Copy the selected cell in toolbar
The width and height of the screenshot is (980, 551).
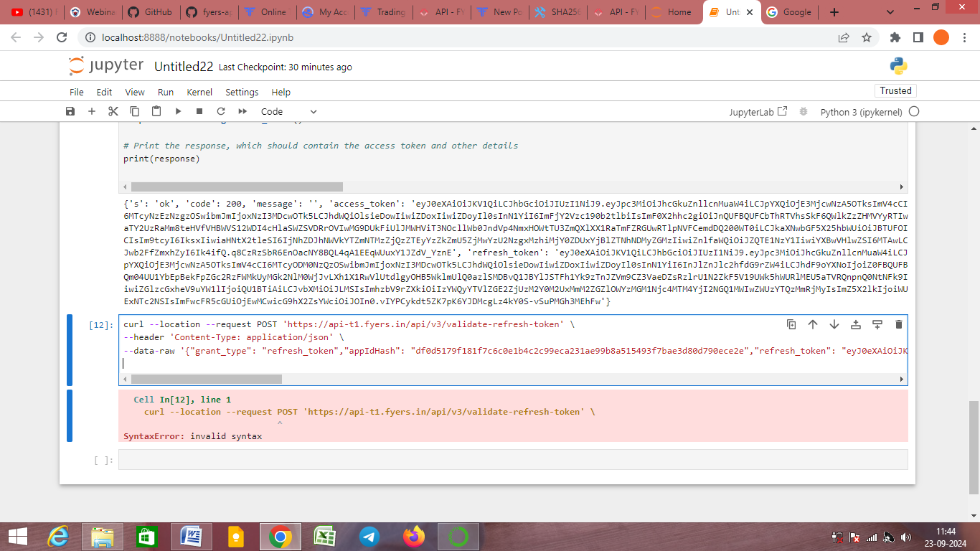click(135, 111)
